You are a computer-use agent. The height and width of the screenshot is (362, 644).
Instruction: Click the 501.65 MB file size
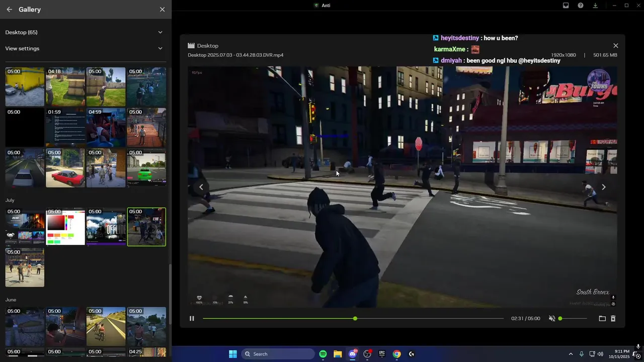tap(605, 55)
